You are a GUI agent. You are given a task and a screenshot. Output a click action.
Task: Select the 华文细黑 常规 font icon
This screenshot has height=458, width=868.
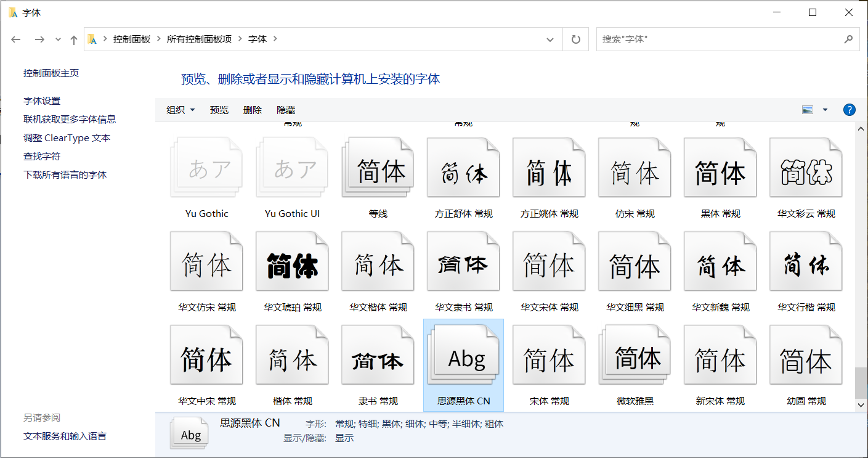[635, 261]
